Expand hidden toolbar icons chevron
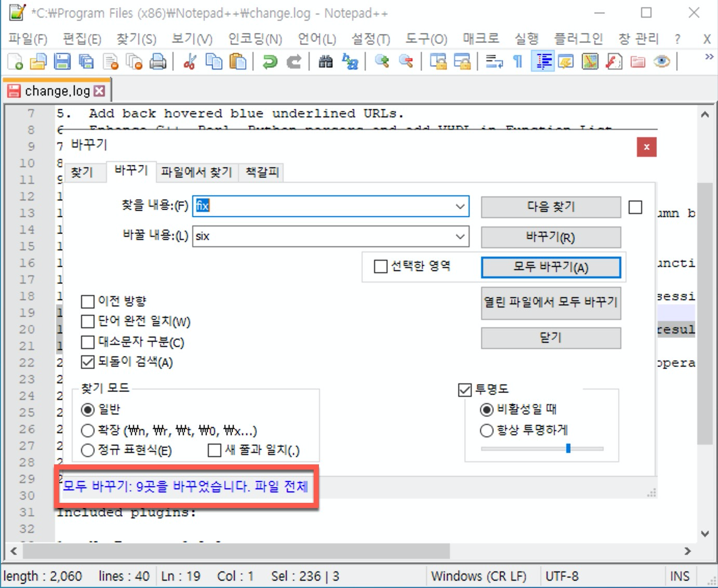This screenshot has height=588, width=718. click(709, 56)
